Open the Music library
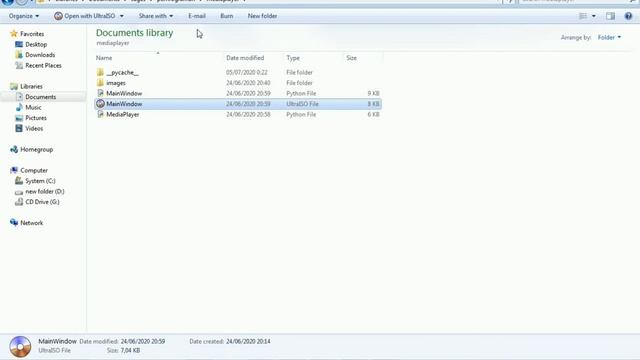 pos(33,108)
